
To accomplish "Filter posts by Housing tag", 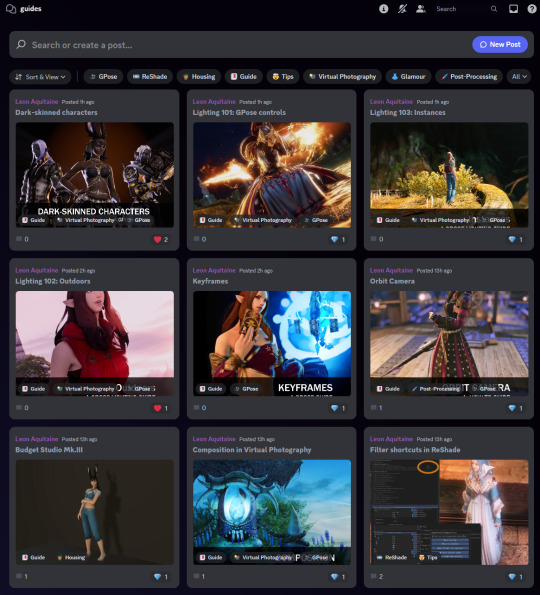I will pos(199,77).
